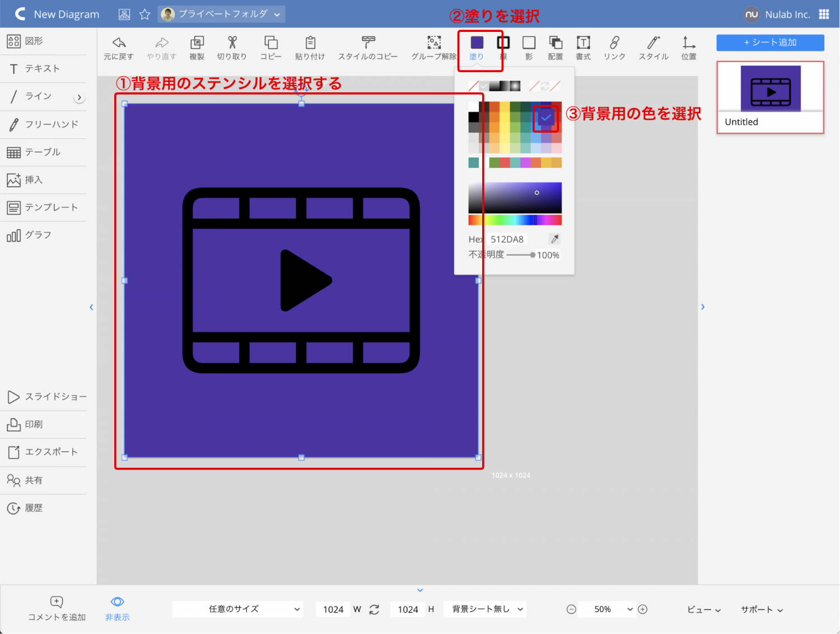Screen dimensions: 840x634
Task: Click the Link (リンク) chain icon
Action: (614, 43)
